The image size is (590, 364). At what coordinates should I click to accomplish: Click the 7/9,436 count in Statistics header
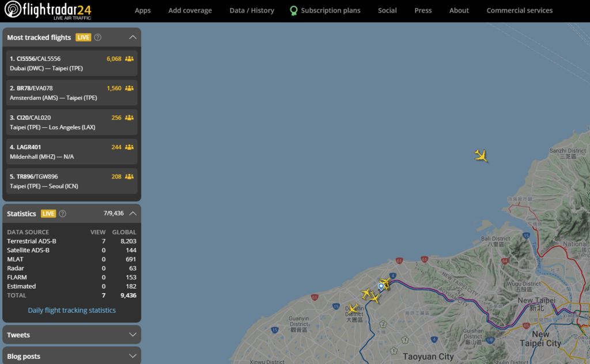pos(114,213)
